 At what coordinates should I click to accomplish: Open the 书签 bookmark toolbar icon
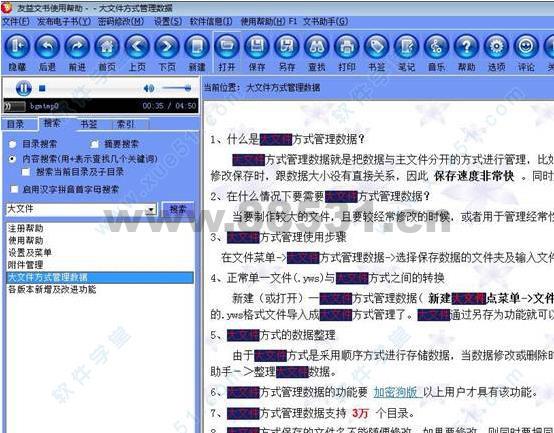(x=377, y=46)
